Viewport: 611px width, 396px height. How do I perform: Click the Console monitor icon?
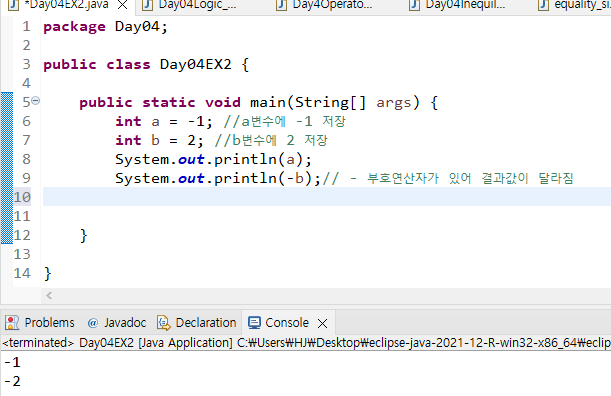254,323
